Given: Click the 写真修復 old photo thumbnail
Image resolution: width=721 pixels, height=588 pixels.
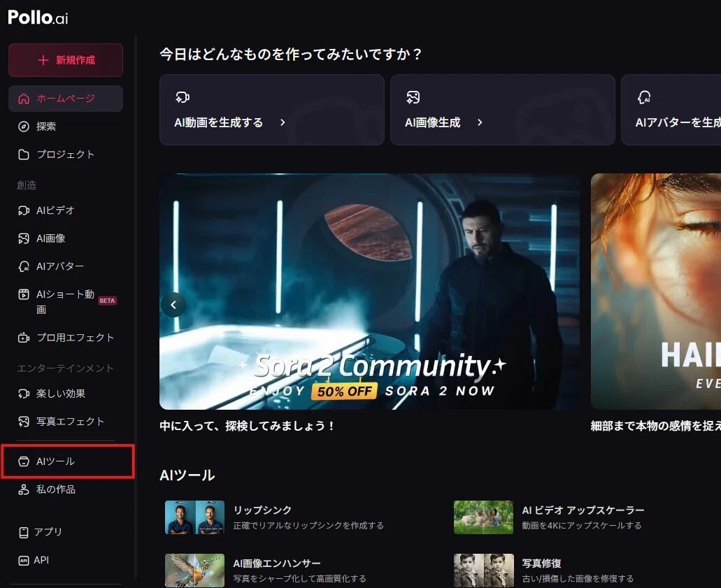Looking at the screenshot, I should pos(483,571).
